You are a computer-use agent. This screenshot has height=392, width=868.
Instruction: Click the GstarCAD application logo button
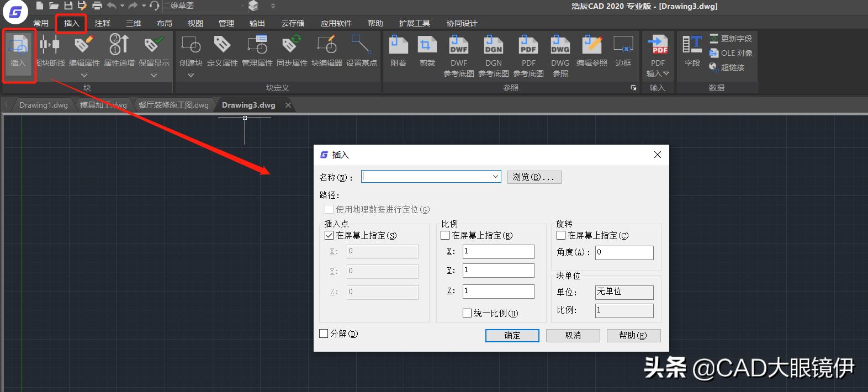16,12
